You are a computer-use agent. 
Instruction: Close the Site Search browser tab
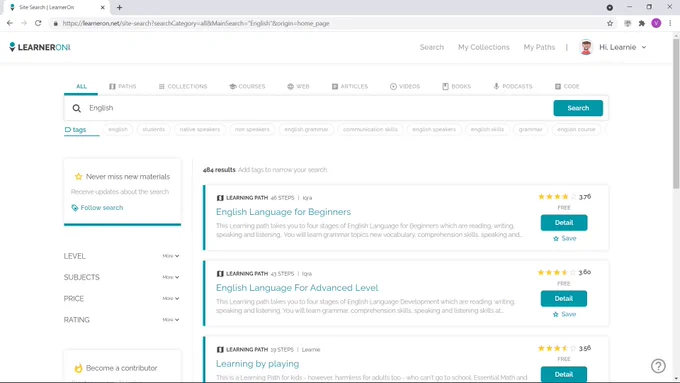point(103,7)
